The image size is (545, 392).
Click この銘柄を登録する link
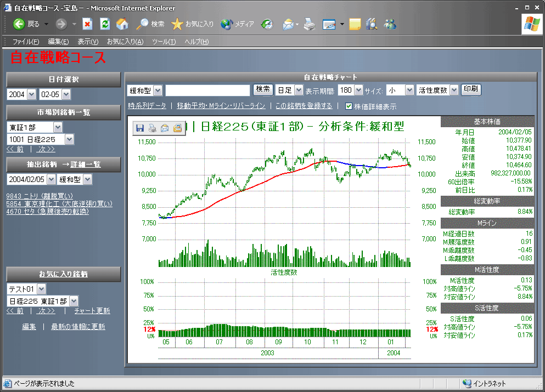point(304,106)
